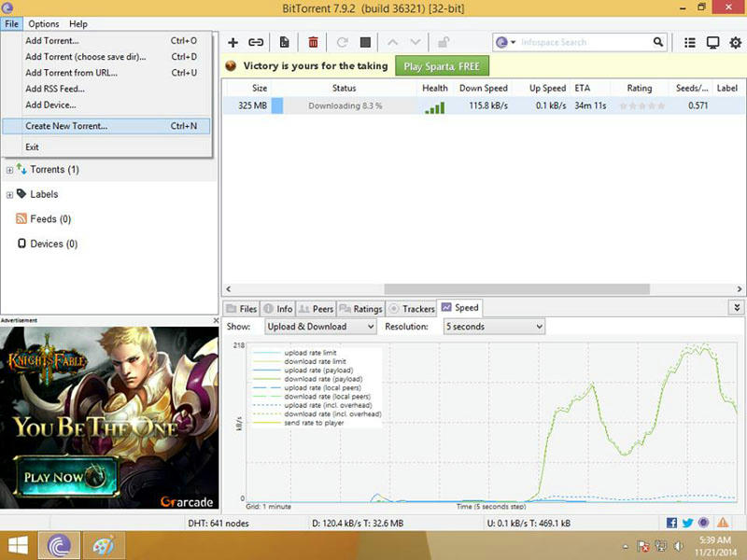Click the Start torrent refresh-arrow icon
Viewport: 747px width, 560px height.
[x=342, y=42]
